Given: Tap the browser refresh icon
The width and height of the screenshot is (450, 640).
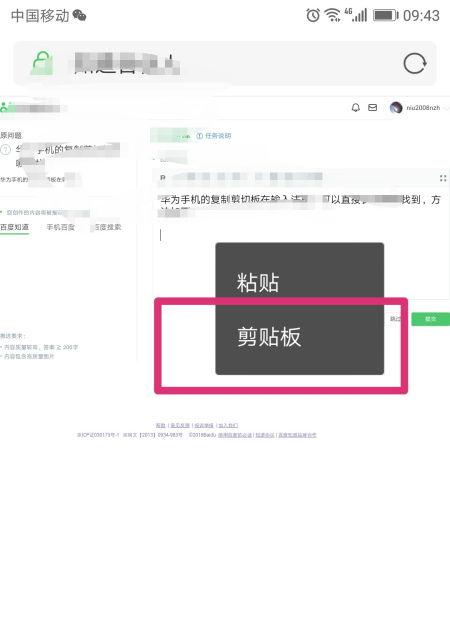Looking at the screenshot, I should point(415,64).
